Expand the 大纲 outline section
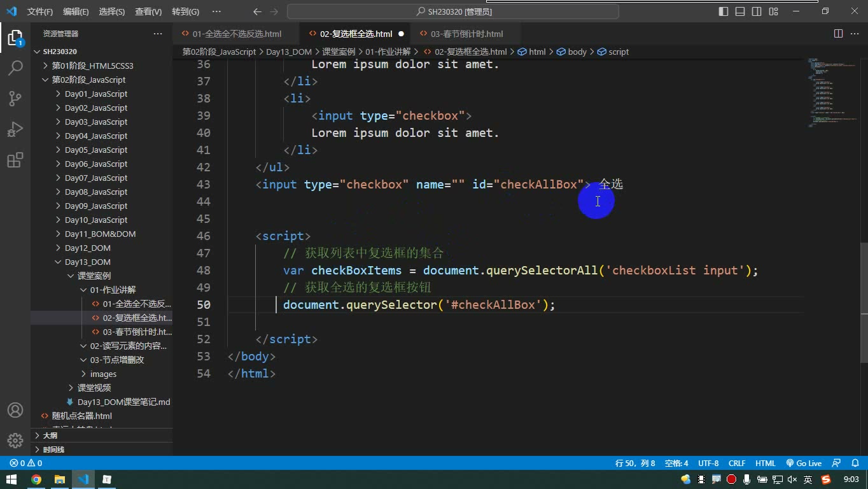 [50, 436]
